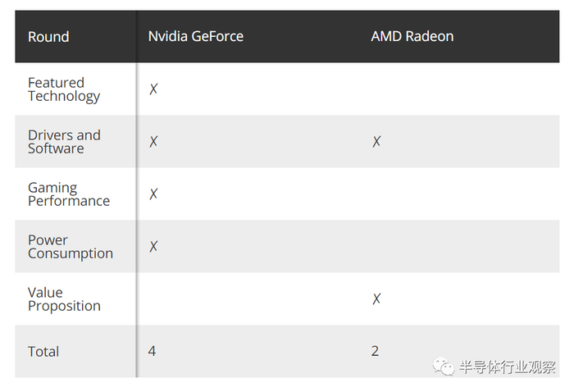This screenshot has height=392, width=574.
Task: Click the 半导体行业观察 watermark text
Action: coord(507,367)
